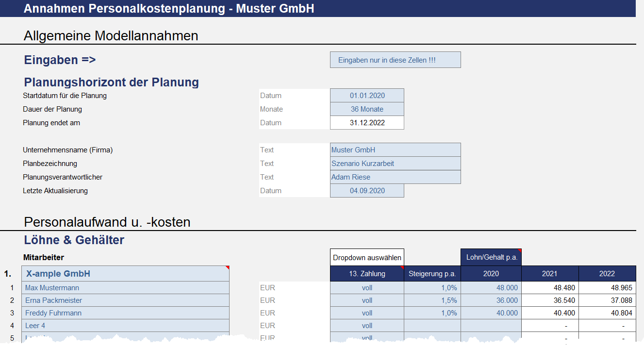
Task: Click the Planungsverantwortlicher cell Adam Riese
Action: pyautogui.click(x=395, y=177)
